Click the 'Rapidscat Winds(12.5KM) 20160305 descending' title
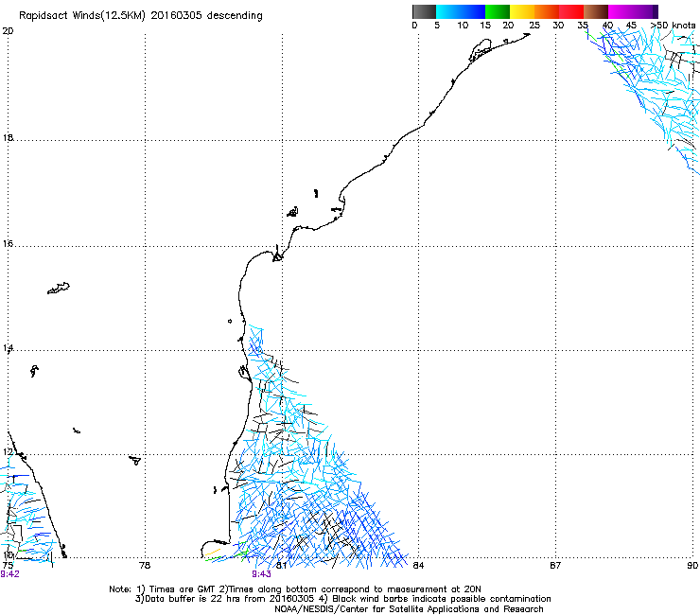 (141, 16)
